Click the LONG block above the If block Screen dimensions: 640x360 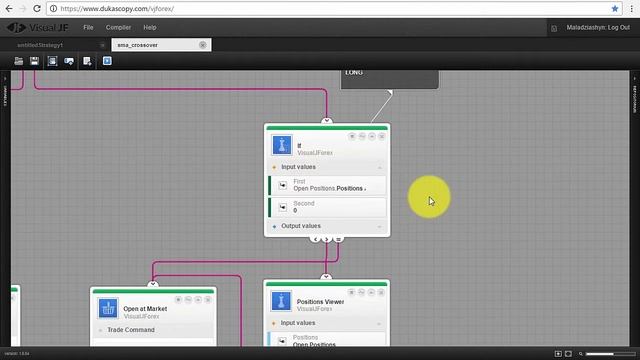pyautogui.click(x=390, y=79)
